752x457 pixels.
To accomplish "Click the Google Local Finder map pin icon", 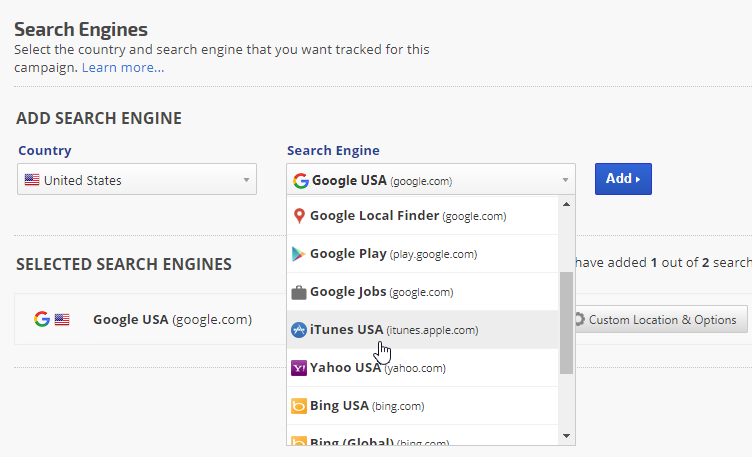I will tap(298, 216).
